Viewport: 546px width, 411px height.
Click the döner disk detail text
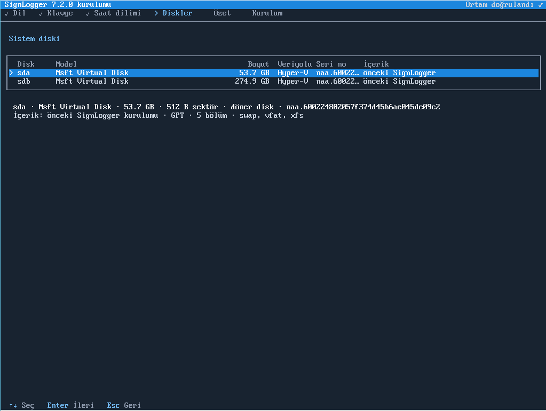[252, 107]
